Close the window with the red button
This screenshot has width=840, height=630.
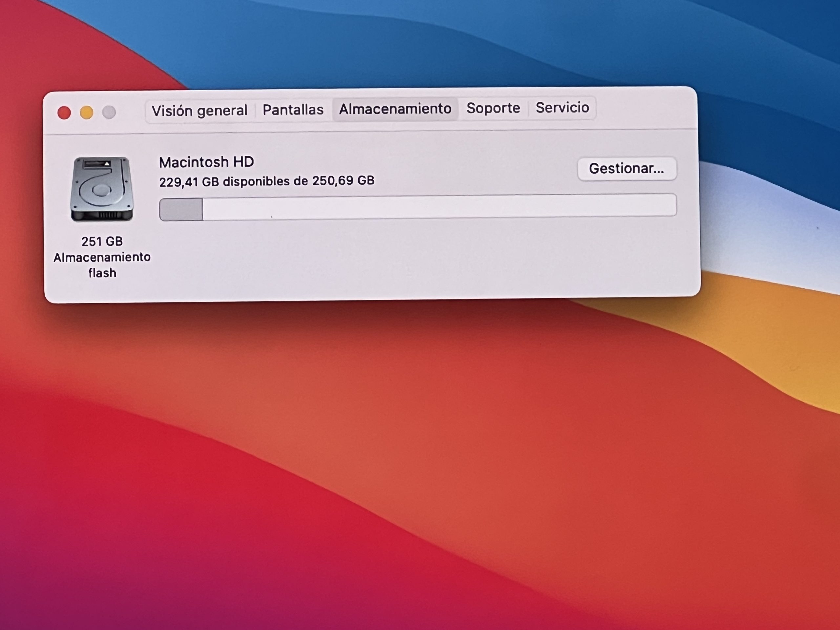(x=64, y=113)
